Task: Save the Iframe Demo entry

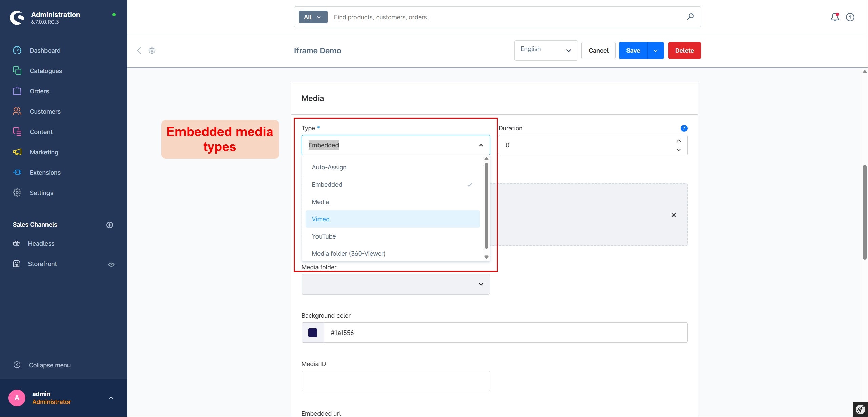Action: click(x=633, y=51)
